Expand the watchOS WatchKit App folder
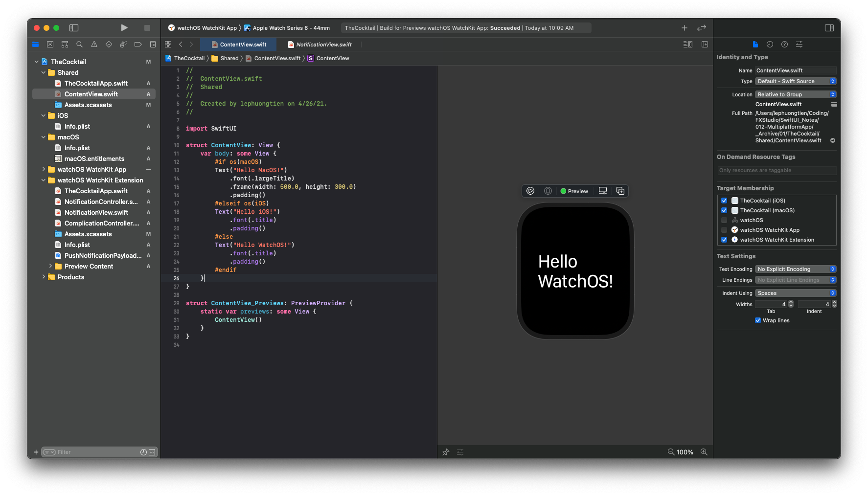 click(44, 169)
